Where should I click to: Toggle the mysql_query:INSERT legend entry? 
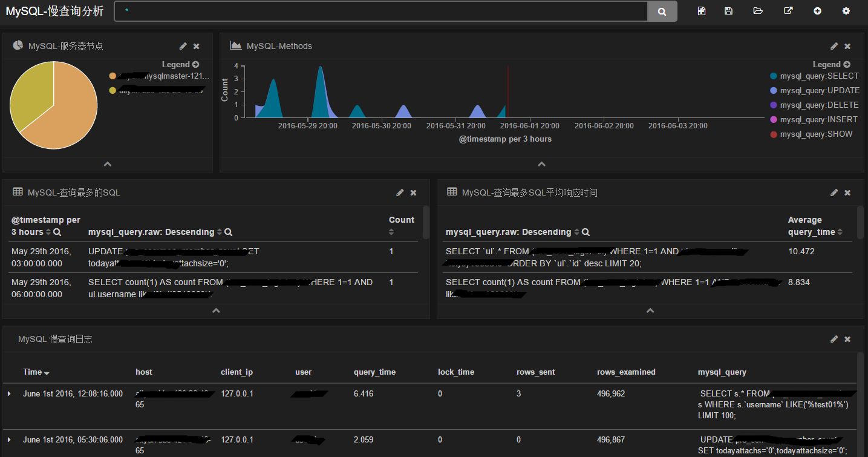[815, 119]
